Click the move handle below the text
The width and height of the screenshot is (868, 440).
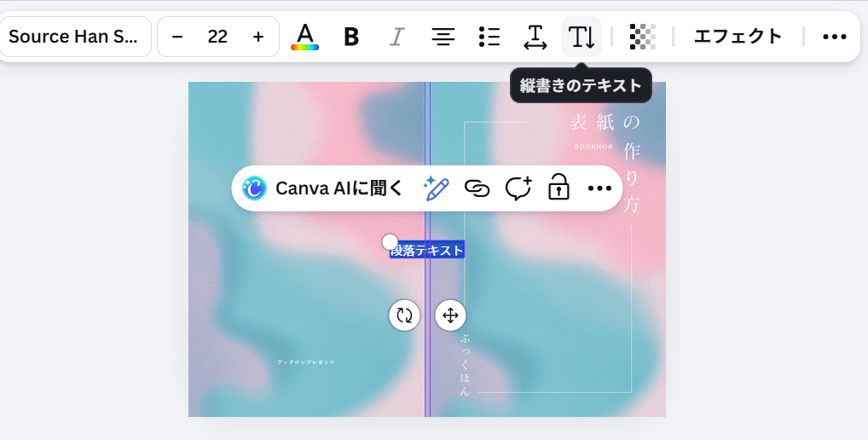tap(450, 316)
